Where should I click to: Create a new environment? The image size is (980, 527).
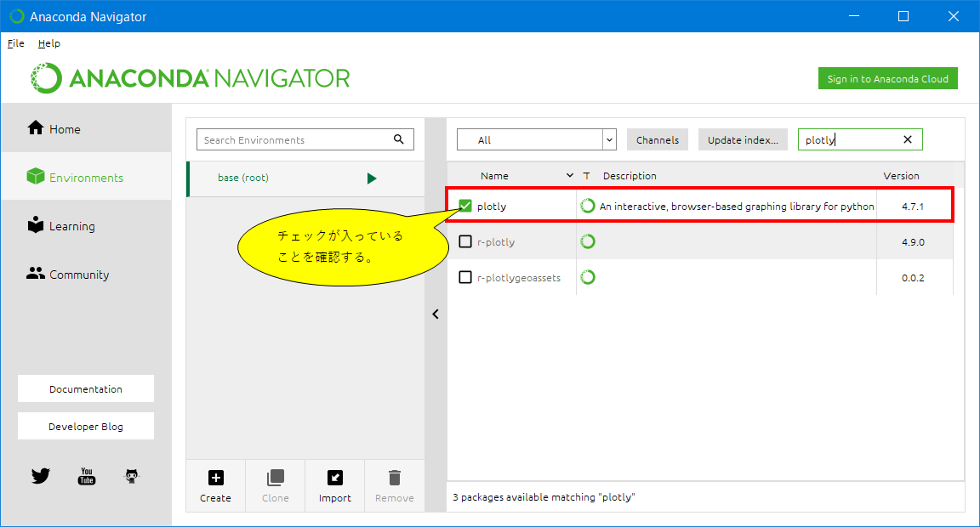(215, 486)
